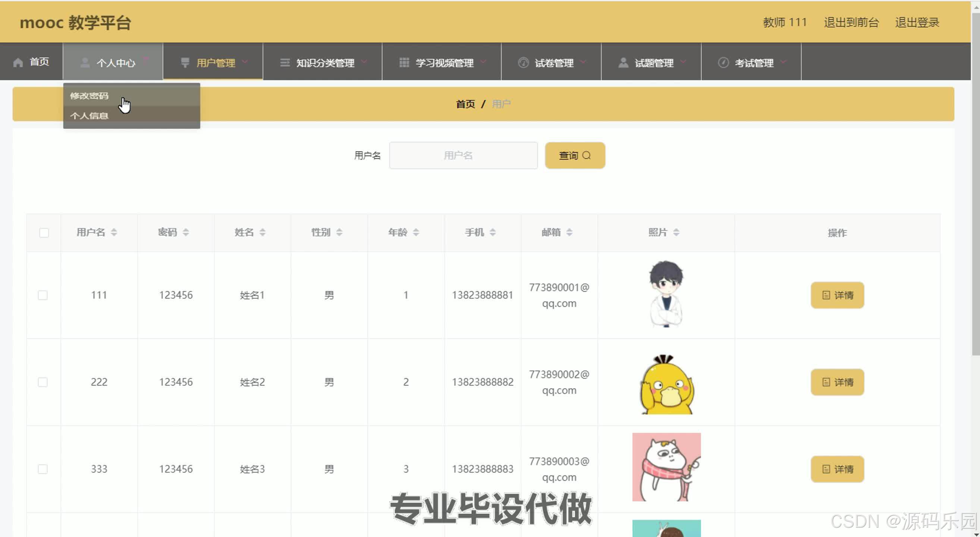Click the person icon on 个人中心 tab
980x537 pixels.
click(84, 62)
